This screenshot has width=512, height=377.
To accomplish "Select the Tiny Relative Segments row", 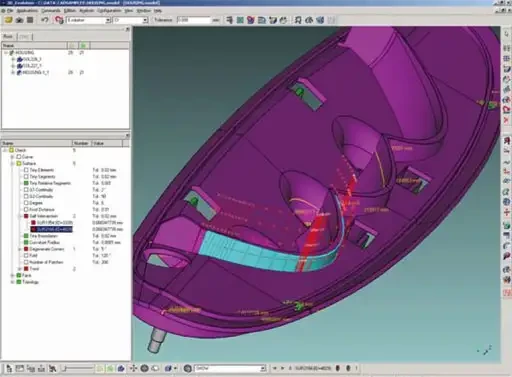I will (x=47, y=183).
